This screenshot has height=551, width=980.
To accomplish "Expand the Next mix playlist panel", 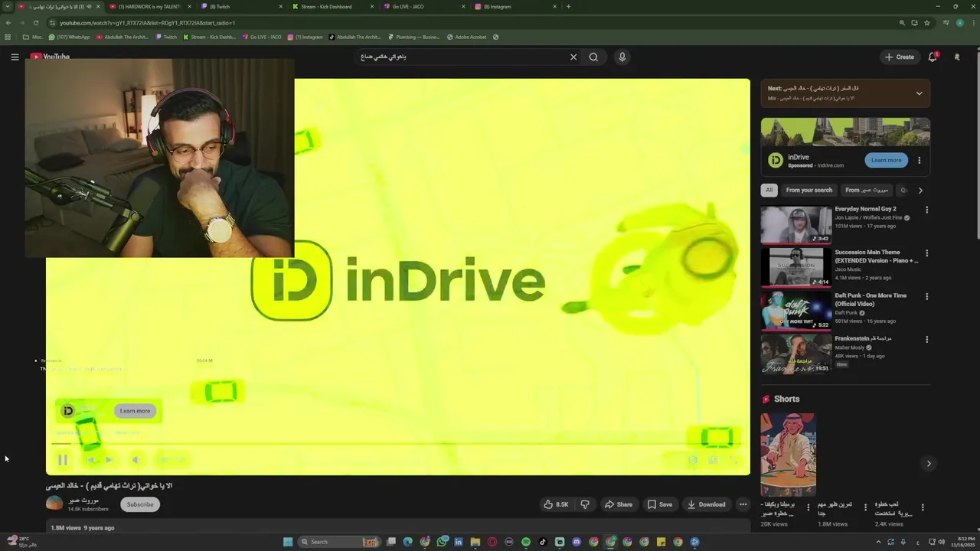I will point(919,93).
